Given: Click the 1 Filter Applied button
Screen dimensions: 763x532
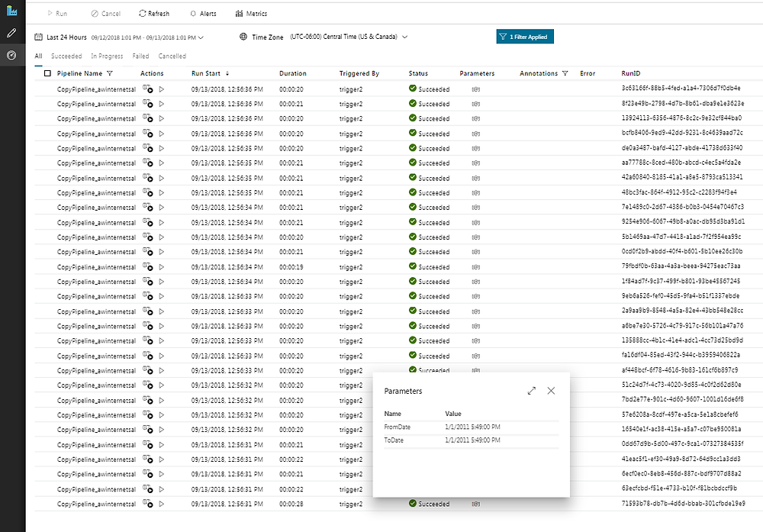Looking at the screenshot, I should (525, 37).
